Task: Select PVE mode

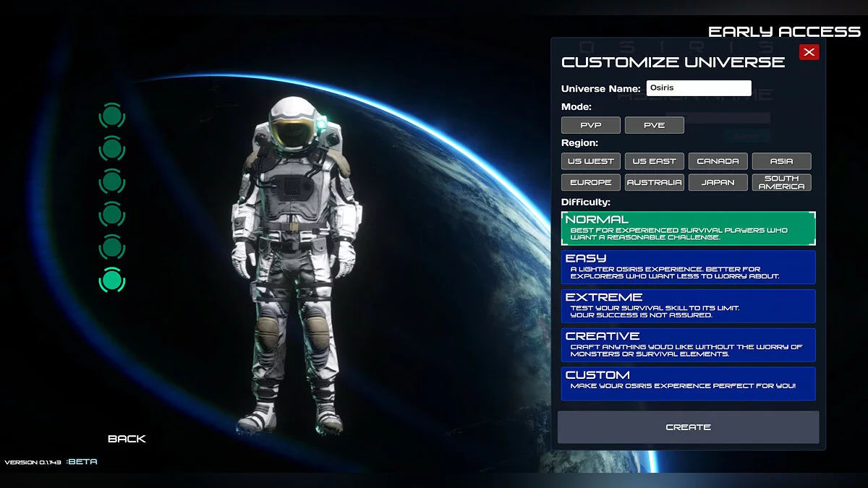Action: (655, 125)
